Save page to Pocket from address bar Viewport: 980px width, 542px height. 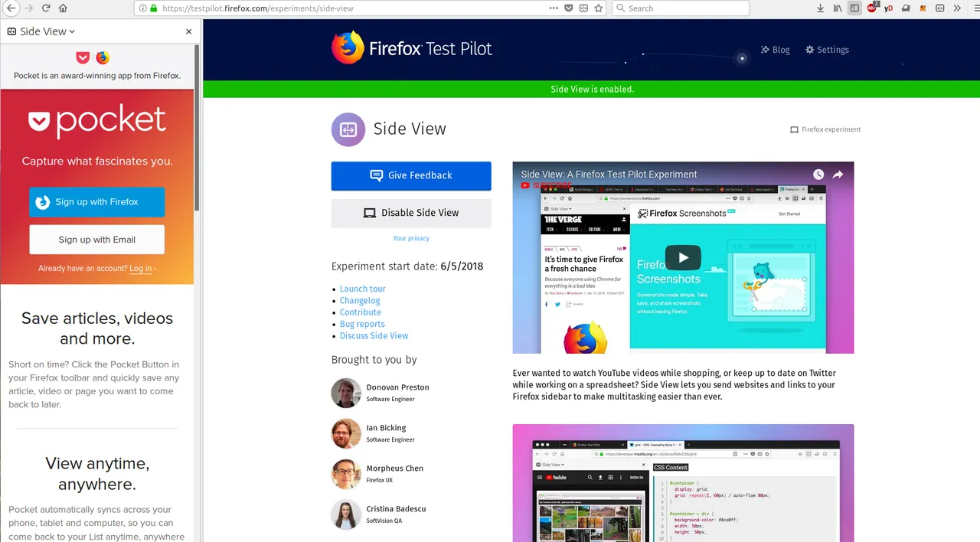point(569,8)
